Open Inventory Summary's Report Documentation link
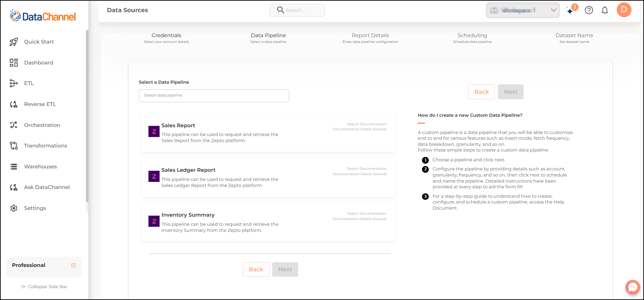Image resolution: width=644 pixels, height=300 pixels. point(367,214)
